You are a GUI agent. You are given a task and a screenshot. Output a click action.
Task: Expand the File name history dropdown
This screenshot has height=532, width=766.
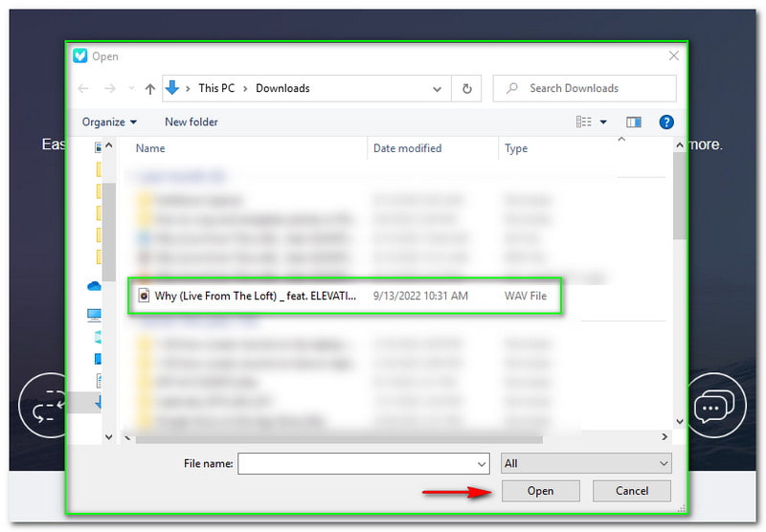pyautogui.click(x=482, y=464)
